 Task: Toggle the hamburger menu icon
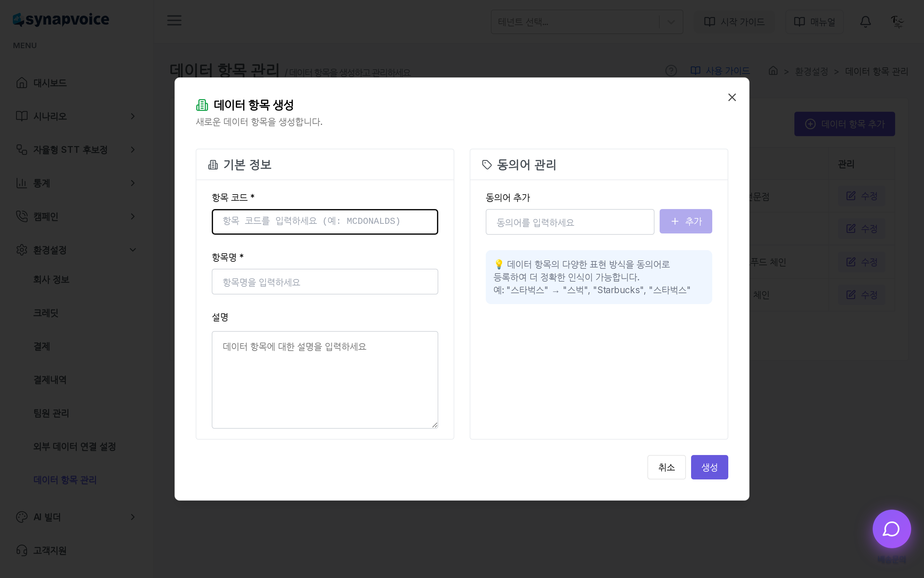coord(174,20)
